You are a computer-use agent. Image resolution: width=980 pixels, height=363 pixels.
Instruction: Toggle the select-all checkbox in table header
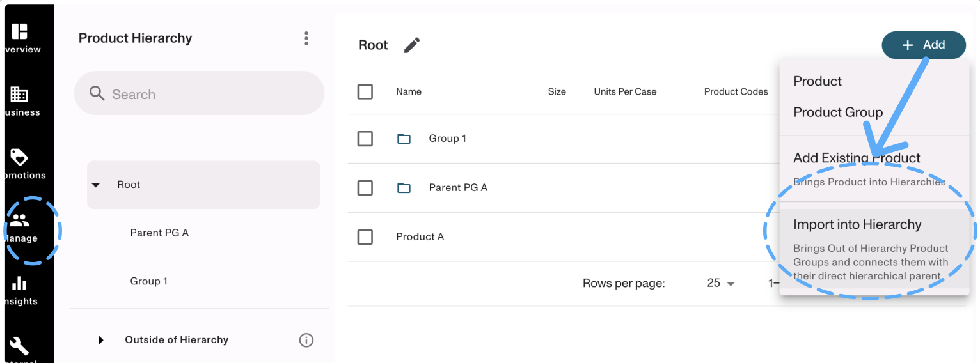(x=365, y=91)
